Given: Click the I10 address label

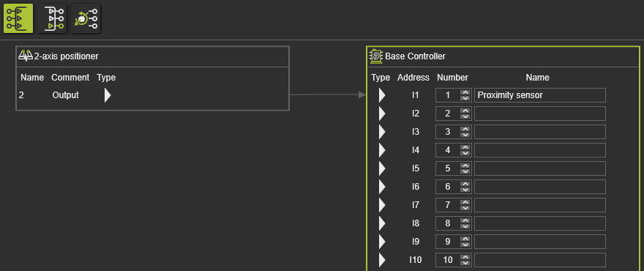Looking at the screenshot, I should [416, 260].
